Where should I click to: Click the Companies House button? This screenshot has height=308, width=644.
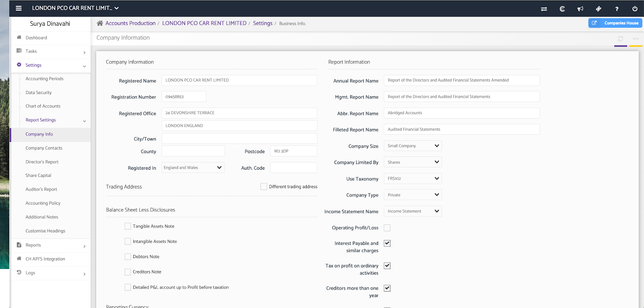pyautogui.click(x=615, y=23)
